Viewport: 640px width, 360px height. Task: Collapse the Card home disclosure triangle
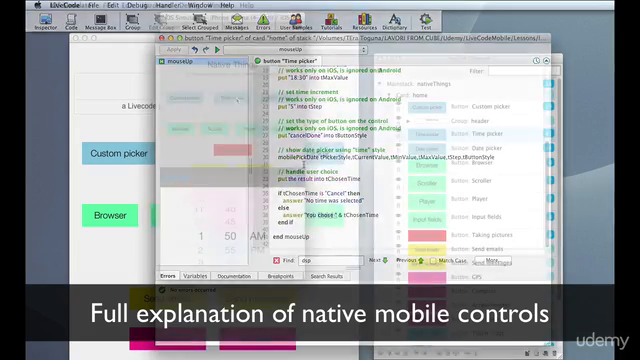click(x=389, y=95)
